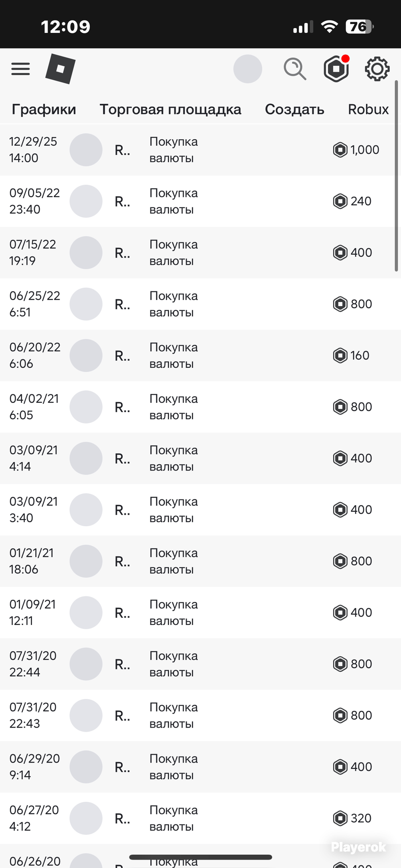Tap the Roblox logo home icon

pos(61,69)
